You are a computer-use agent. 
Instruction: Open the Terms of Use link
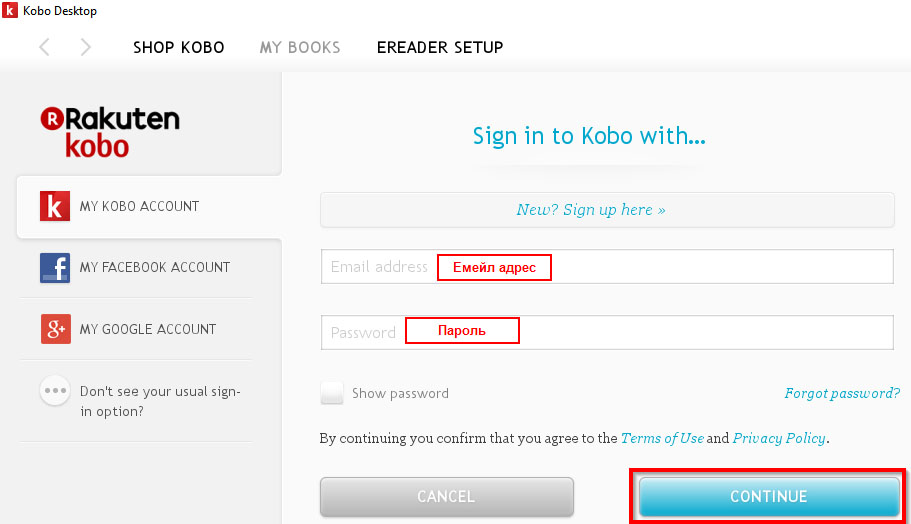662,438
